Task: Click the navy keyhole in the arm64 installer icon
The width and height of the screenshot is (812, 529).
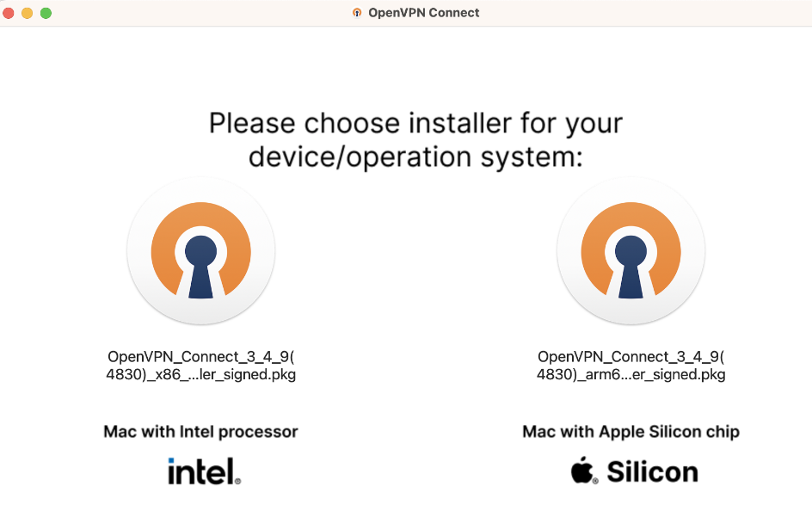Action: (631, 267)
